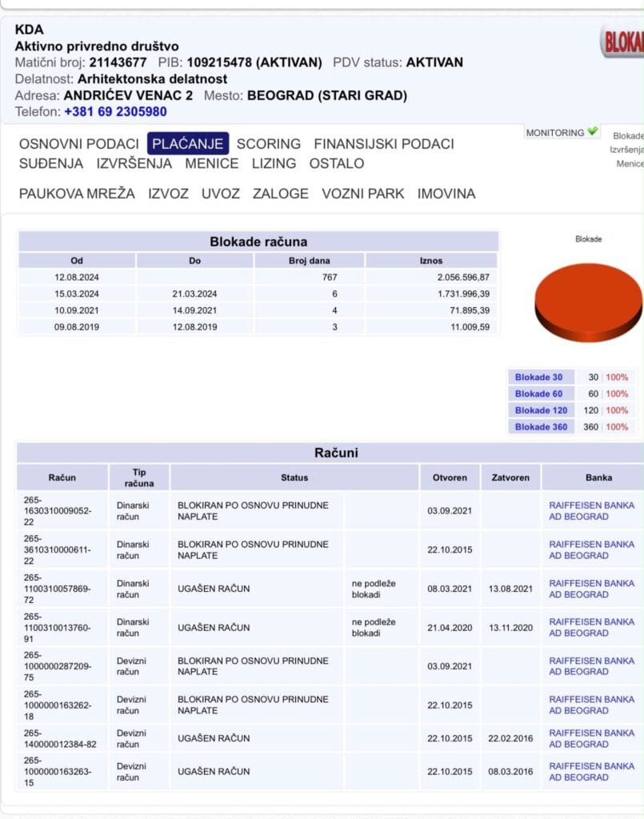Click the red BLOKADA stamp badge
Viewport: 644px width, 819px height.
coord(622,42)
